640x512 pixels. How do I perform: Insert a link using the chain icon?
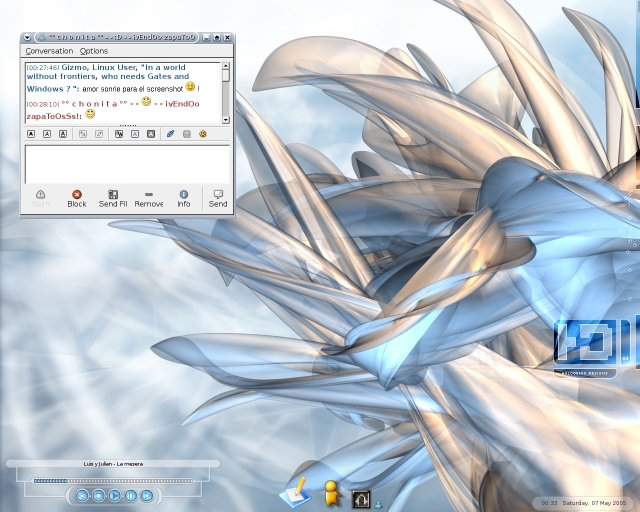point(171,134)
